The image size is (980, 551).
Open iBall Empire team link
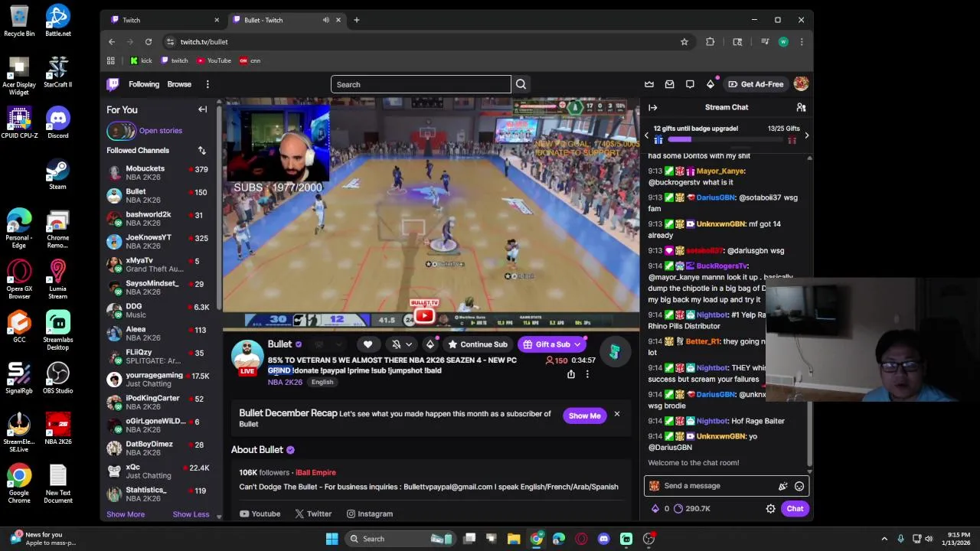click(x=315, y=473)
